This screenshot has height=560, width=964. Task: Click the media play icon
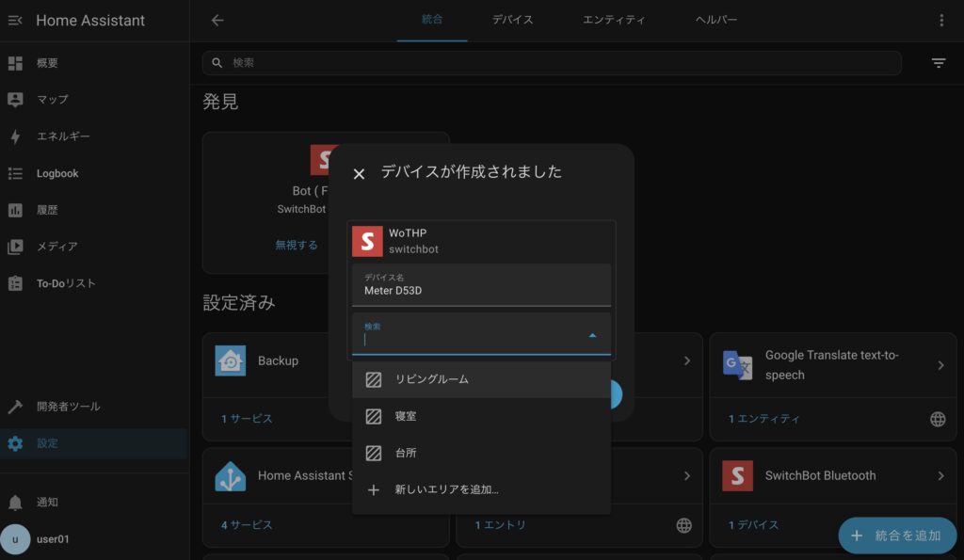click(x=15, y=247)
